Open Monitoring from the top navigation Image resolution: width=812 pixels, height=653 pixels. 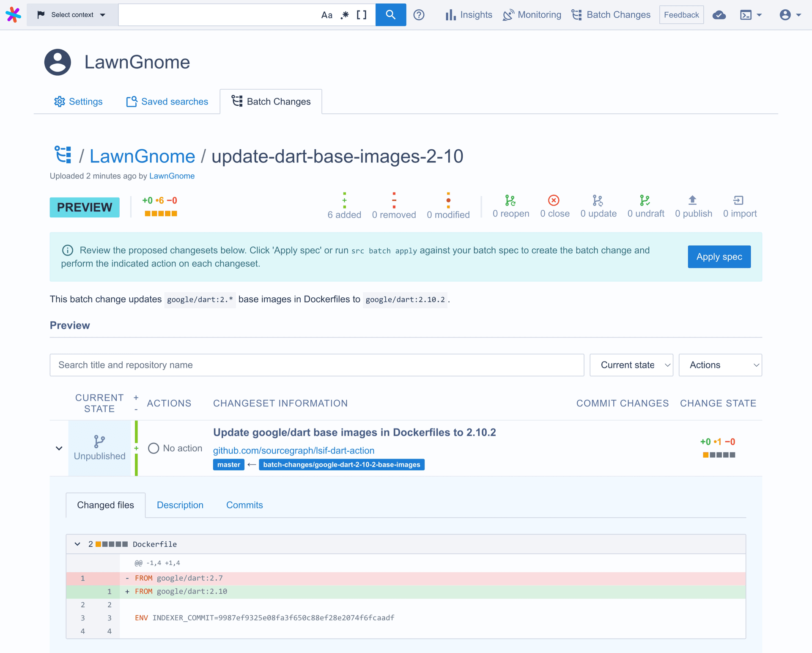tap(532, 15)
